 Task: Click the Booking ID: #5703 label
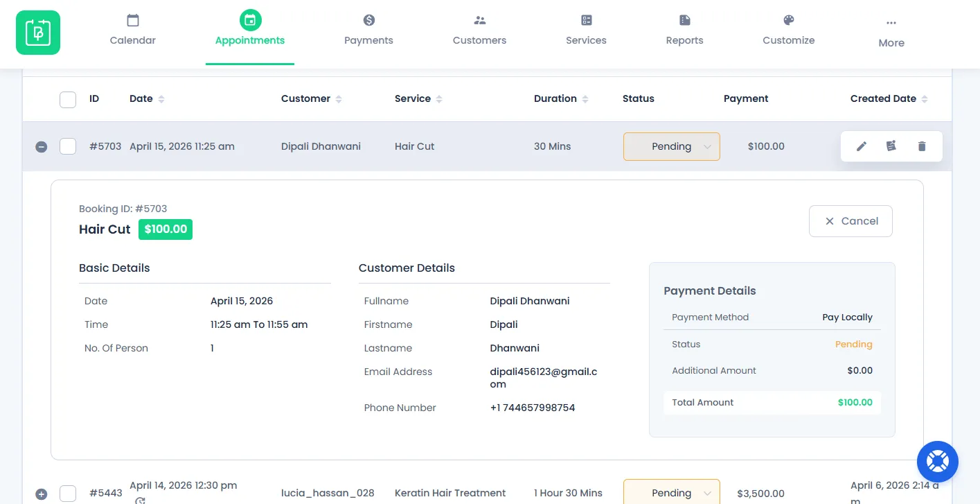[123, 209]
